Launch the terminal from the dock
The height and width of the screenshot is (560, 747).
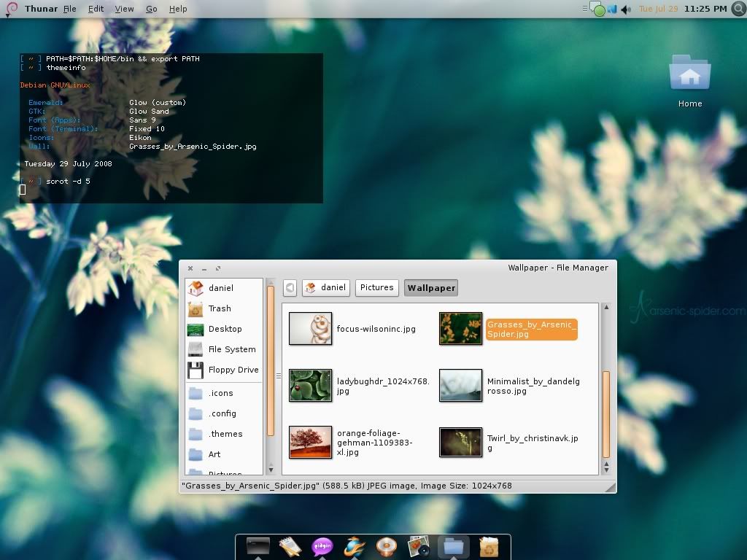pyautogui.click(x=258, y=546)
